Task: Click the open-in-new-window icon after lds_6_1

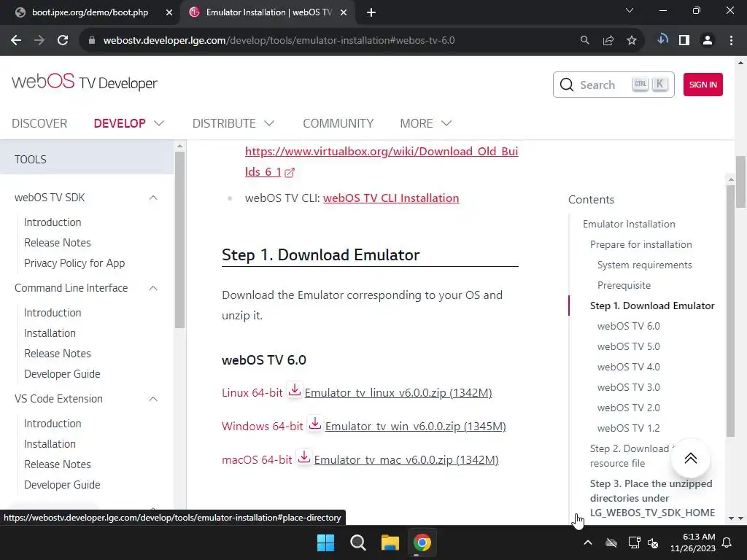Action: [x=289, y=172]
